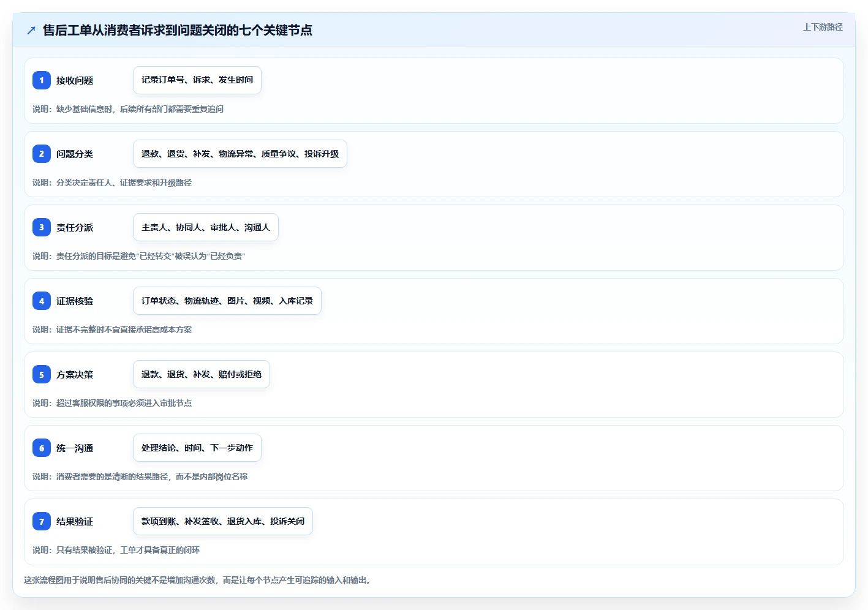Click the 结果验证 step title
The width and height of the screenshot is (868, 610).
pos(75,521)
